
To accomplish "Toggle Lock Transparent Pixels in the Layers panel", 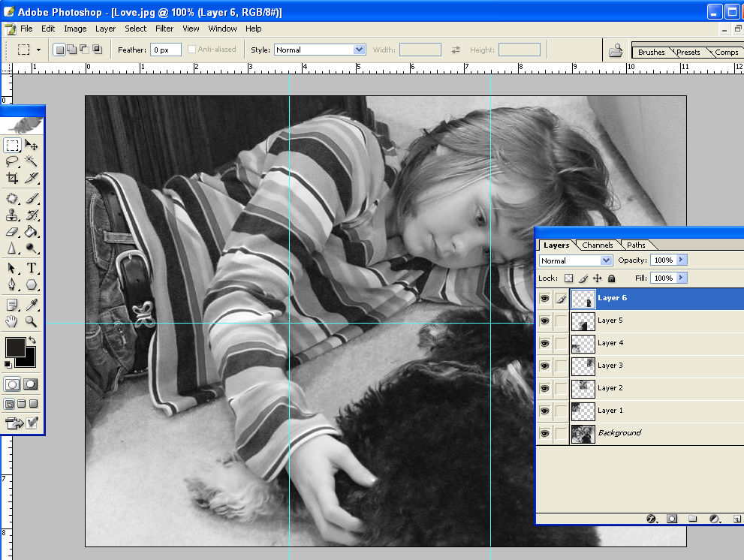I will click(568, 278).
